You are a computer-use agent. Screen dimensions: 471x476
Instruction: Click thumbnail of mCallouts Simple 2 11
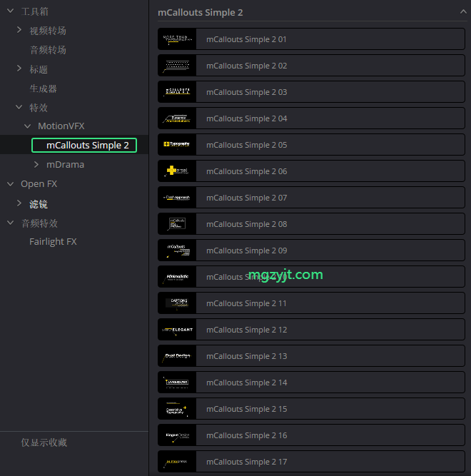click(x=177, y=303)
